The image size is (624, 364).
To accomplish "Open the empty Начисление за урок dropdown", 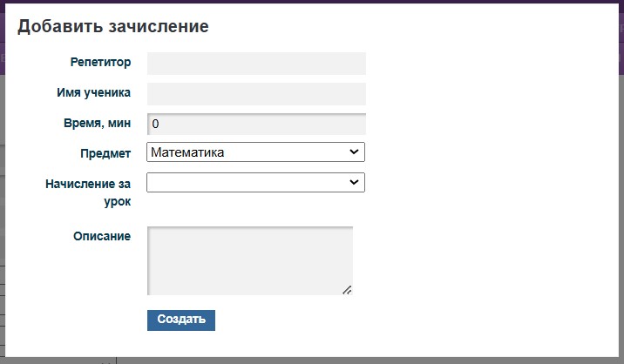I will click(x=255, y=182).
